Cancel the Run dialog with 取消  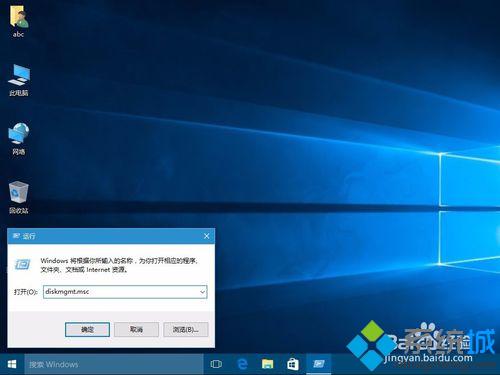[x=136, y=330]
